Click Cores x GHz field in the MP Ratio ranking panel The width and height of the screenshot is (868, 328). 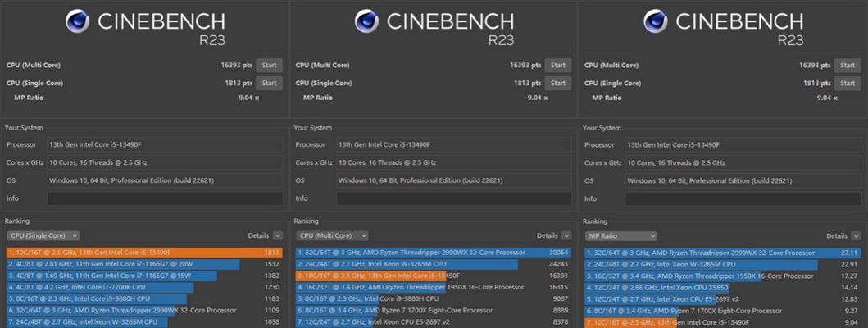tap(743, 163)
